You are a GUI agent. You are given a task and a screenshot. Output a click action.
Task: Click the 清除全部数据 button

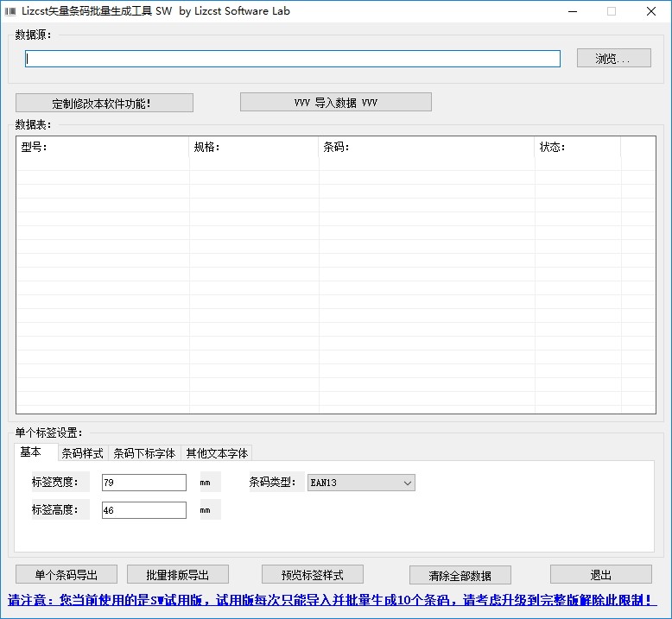coord(460,575)
